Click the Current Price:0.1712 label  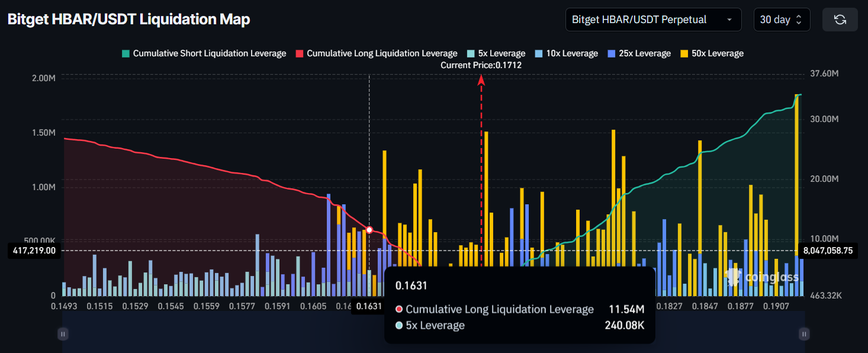481,65
